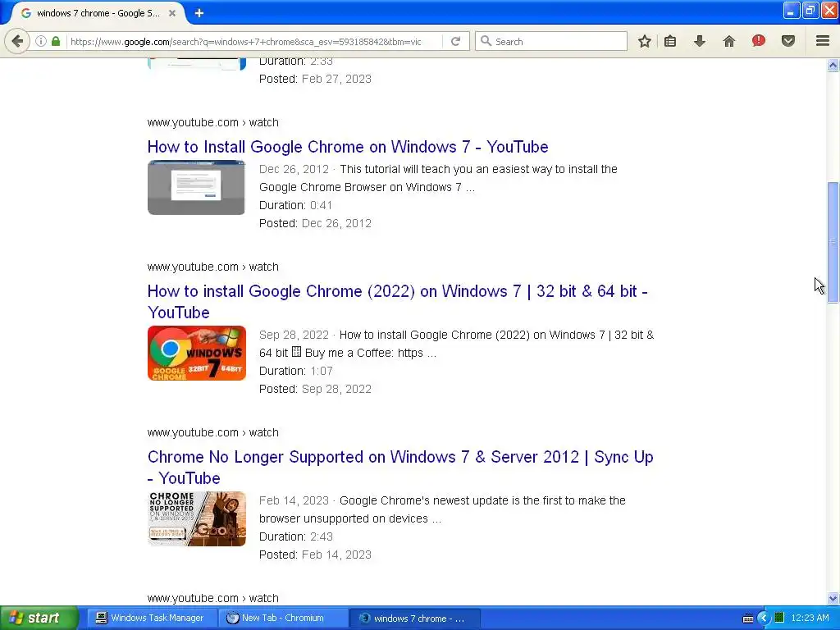Image resolution: width=840 pixels, height=630 pixels.
Task: Click the red alert extension icon
Action: (759, 41)
